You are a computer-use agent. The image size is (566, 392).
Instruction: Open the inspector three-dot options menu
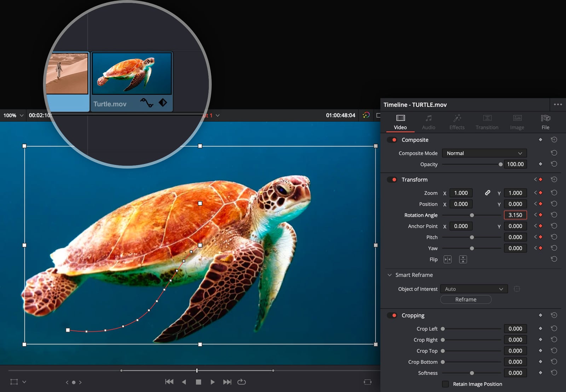(558, 104)
